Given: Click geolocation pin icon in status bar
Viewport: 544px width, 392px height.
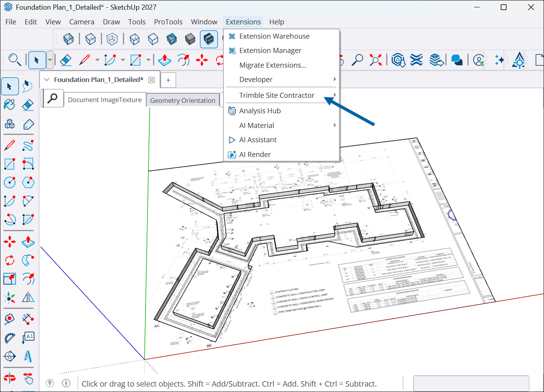Looking at the screenshot, I should point(50,383).
